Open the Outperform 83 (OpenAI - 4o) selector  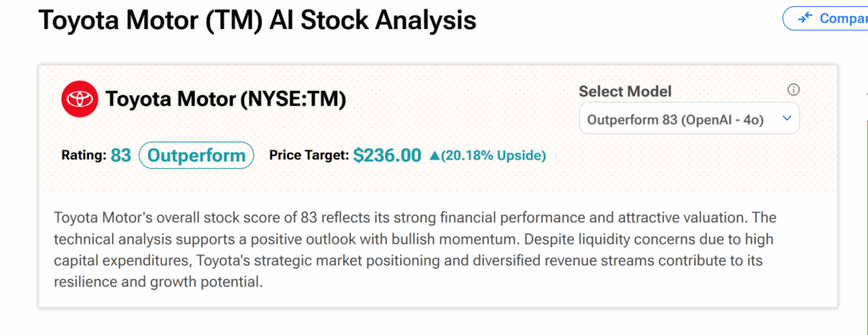pos(689,119)
